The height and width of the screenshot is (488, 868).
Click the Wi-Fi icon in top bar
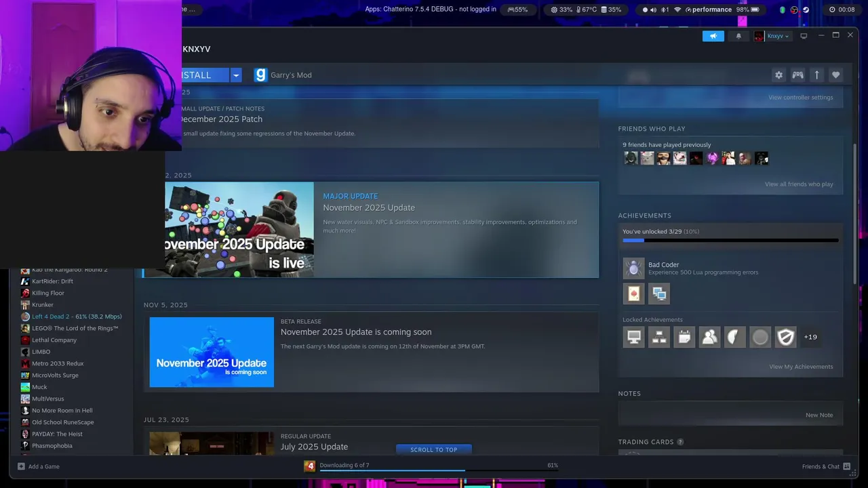click(677, 9)
